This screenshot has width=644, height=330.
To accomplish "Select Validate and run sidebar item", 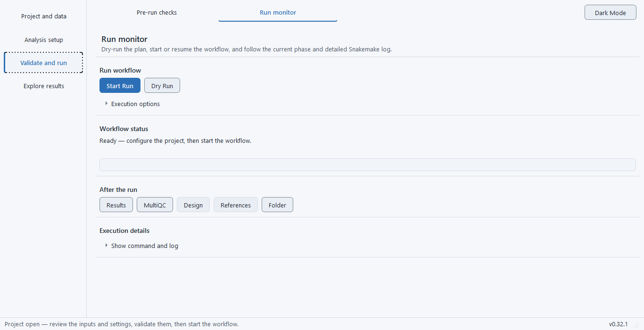I will (44, 63).
